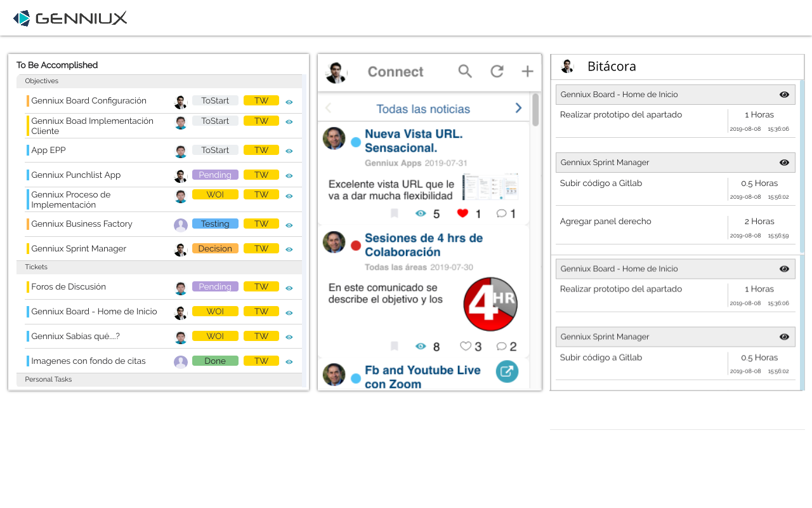Viewport: 812px width, 508px height.
Task: Open assignee avatar on Genniux Punchlist App
Action: coord(181,176)
